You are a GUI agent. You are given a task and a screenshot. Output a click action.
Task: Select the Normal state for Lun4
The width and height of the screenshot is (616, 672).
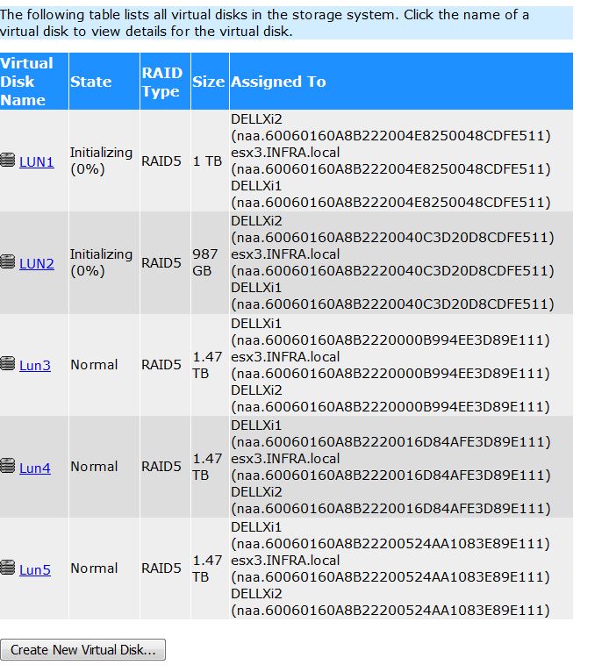point(94,467)
